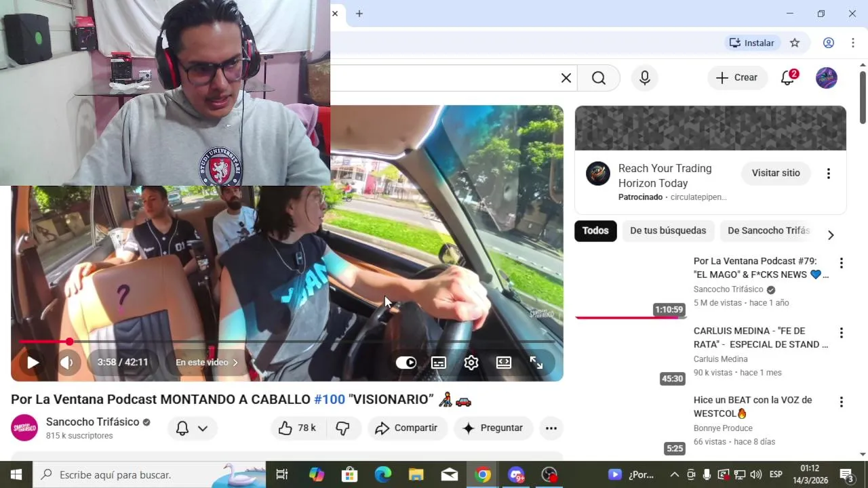Open Sancocho Trifásico channel avatar
Image resolution: width=868 pixels, height=488 pixels.
[x=24, y=428]
